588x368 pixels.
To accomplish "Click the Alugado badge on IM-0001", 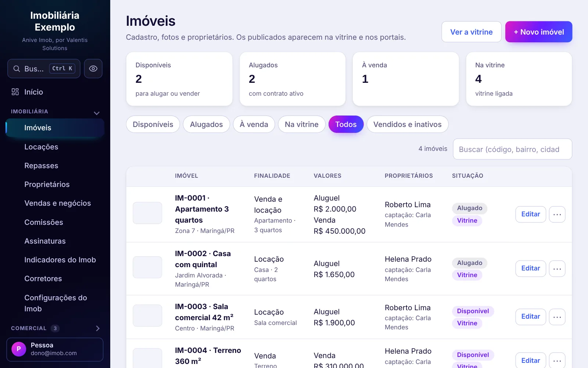I will 470,208.
